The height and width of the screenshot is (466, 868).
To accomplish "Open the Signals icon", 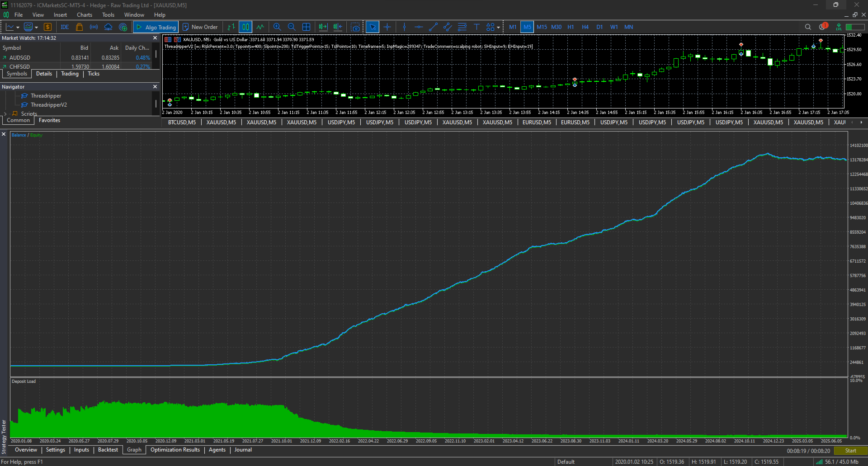I will coord(94,27).
